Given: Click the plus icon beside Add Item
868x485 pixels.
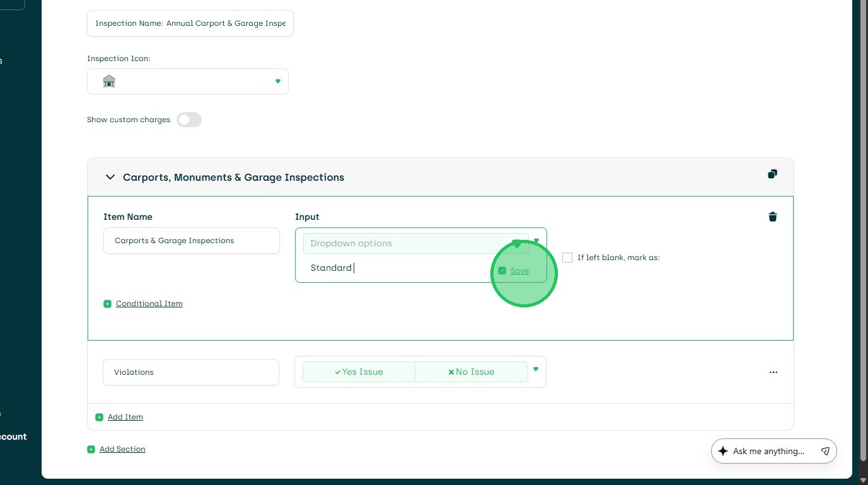Looking at the screenshot, I should [99, 417].
